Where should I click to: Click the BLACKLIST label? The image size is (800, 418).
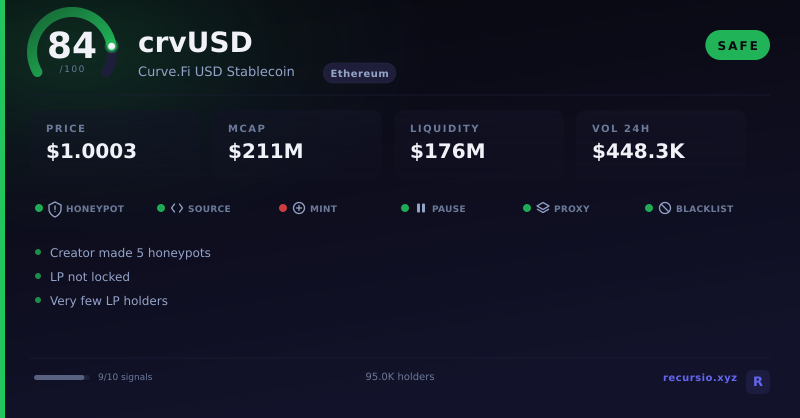click(705, 209)
